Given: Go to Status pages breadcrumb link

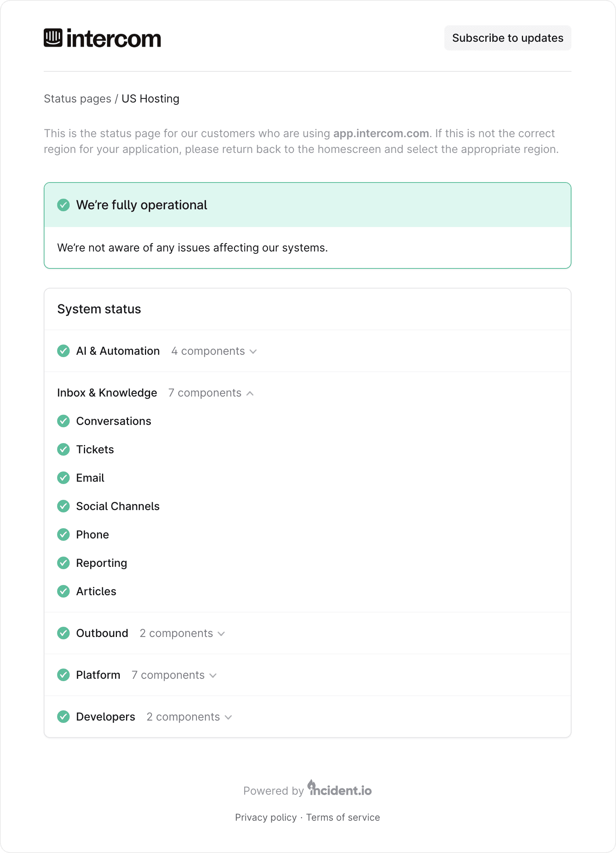Looking at the screenshot, I should click(78, 99).
